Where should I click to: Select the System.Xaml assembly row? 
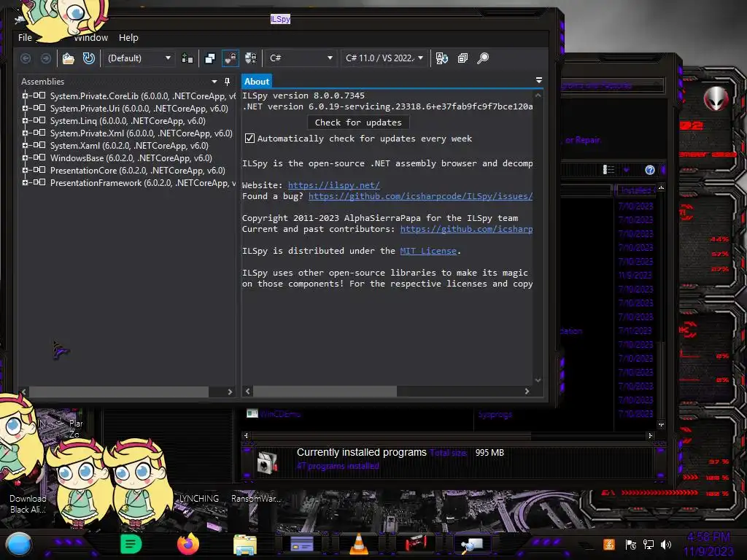[x=129, y=146]
